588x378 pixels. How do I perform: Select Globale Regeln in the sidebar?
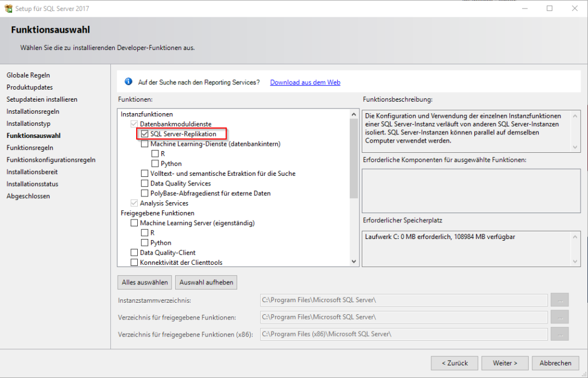pyautogui.click(x=28, y=75)
